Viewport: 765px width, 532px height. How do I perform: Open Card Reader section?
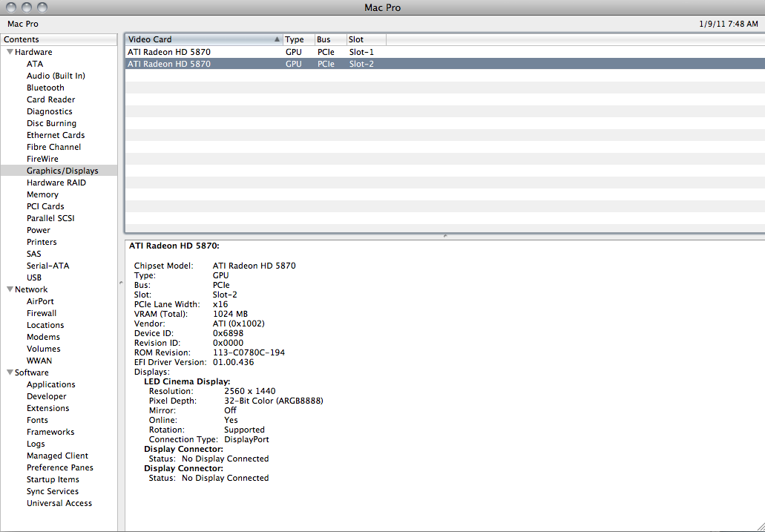50,99
